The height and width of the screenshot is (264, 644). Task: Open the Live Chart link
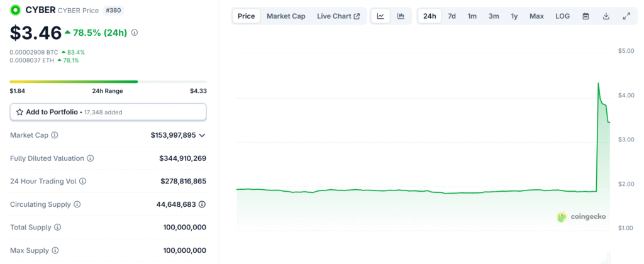point(338,16)
